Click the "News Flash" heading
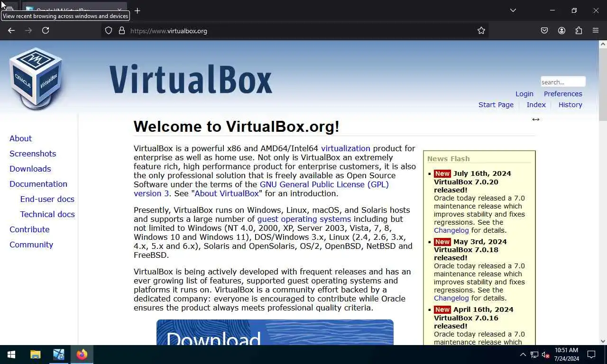Screen dimensions: 607x364 pyautogui.click(x=449, y=159)
